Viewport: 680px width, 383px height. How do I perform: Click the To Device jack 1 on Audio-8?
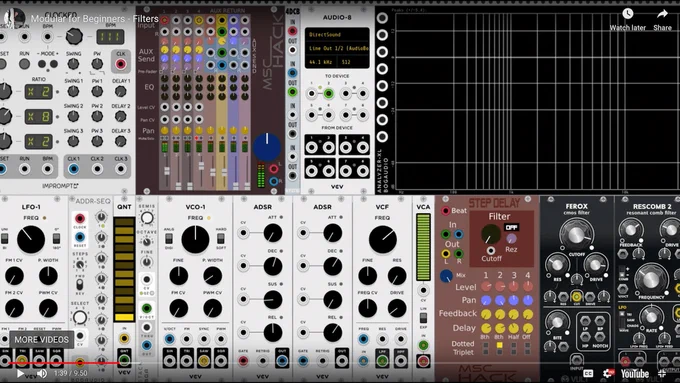tap(311, 93)
